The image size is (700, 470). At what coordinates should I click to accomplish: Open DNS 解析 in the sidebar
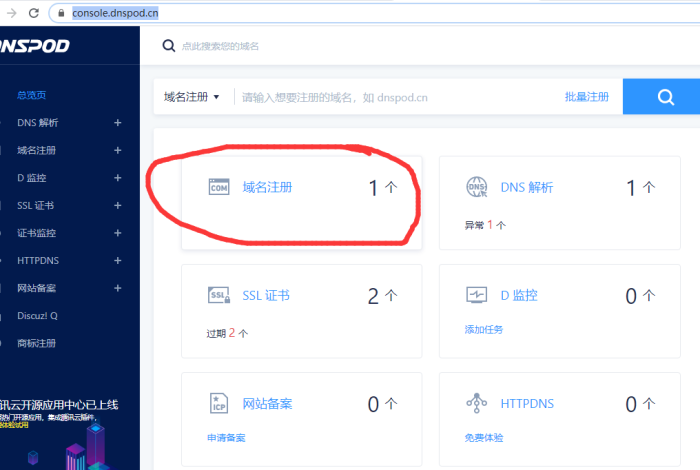[38, 123]
